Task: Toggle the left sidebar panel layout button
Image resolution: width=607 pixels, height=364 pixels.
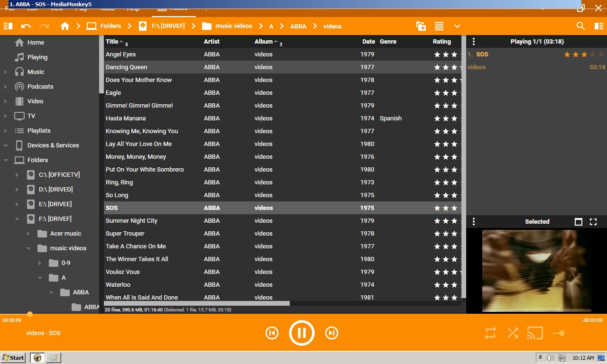Action: coord(8,26)
